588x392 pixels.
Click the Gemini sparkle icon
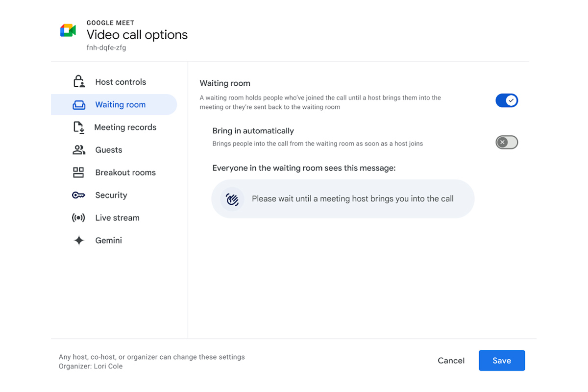tap(79, 241)
